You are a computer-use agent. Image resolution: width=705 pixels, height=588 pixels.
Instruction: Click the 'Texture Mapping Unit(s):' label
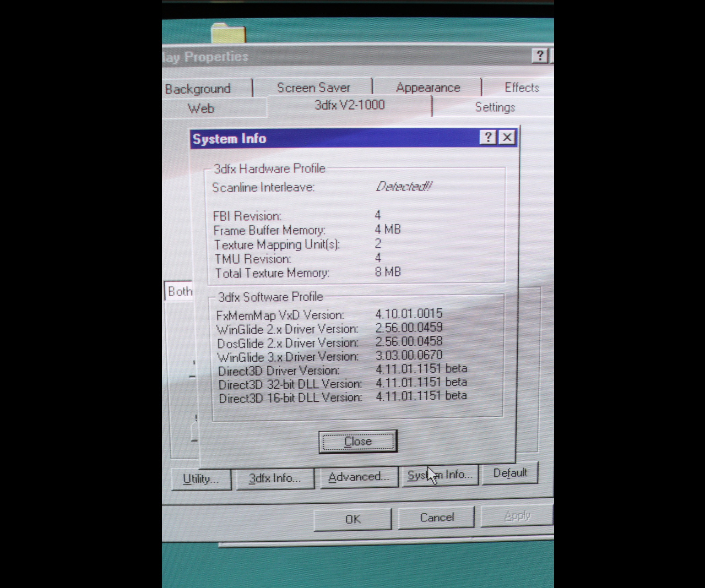276,244
